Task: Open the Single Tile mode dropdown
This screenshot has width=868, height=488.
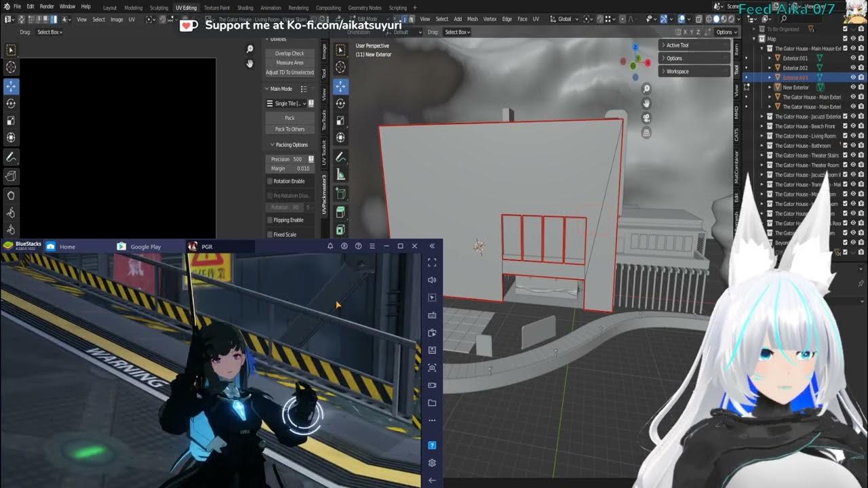Action: 285,104
